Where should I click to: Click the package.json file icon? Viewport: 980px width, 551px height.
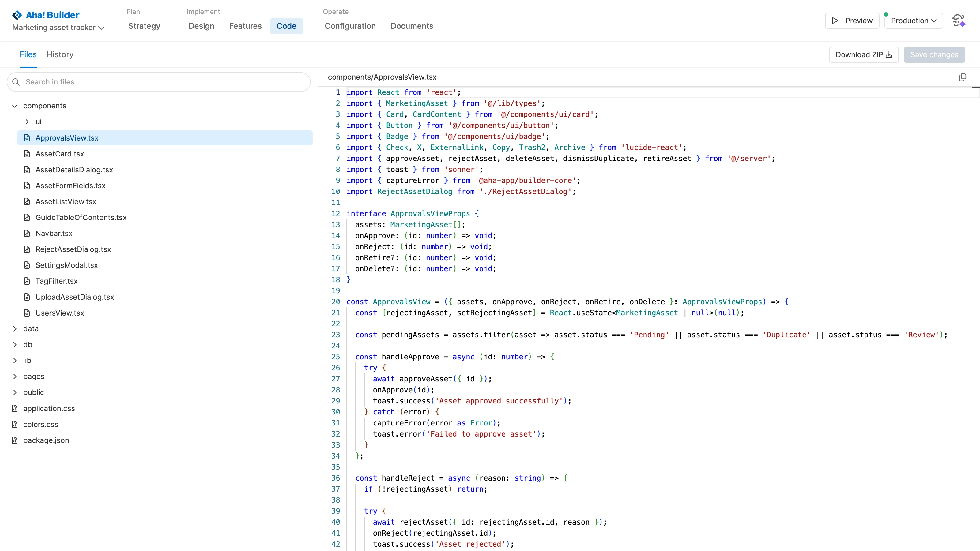click(x=14, y=440)
